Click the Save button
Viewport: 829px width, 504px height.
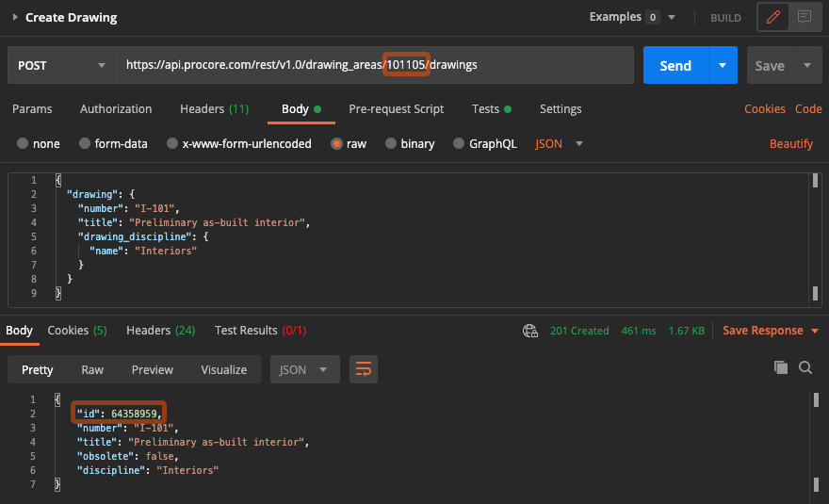[770, 65]
